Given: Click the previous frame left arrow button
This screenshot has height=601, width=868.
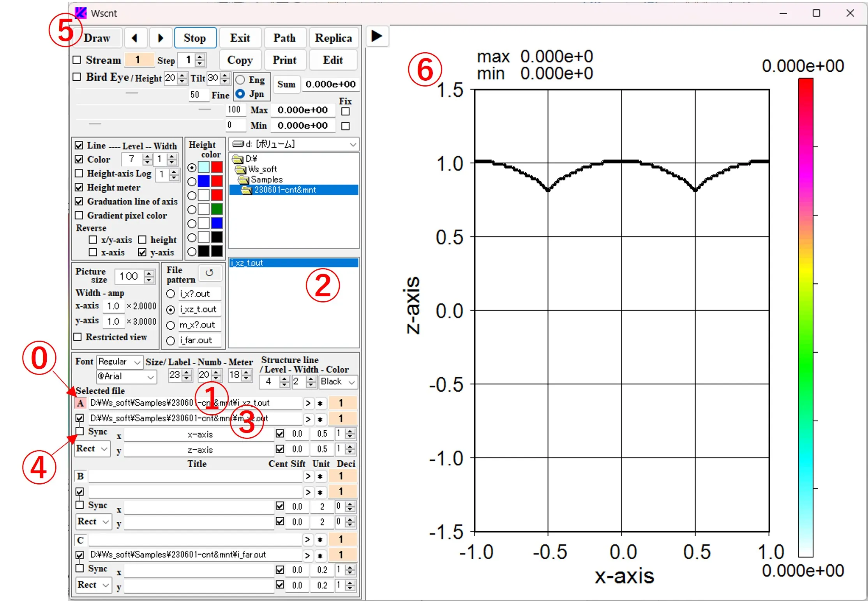Looking at the screenshot, I should click(x=135, y=38).
